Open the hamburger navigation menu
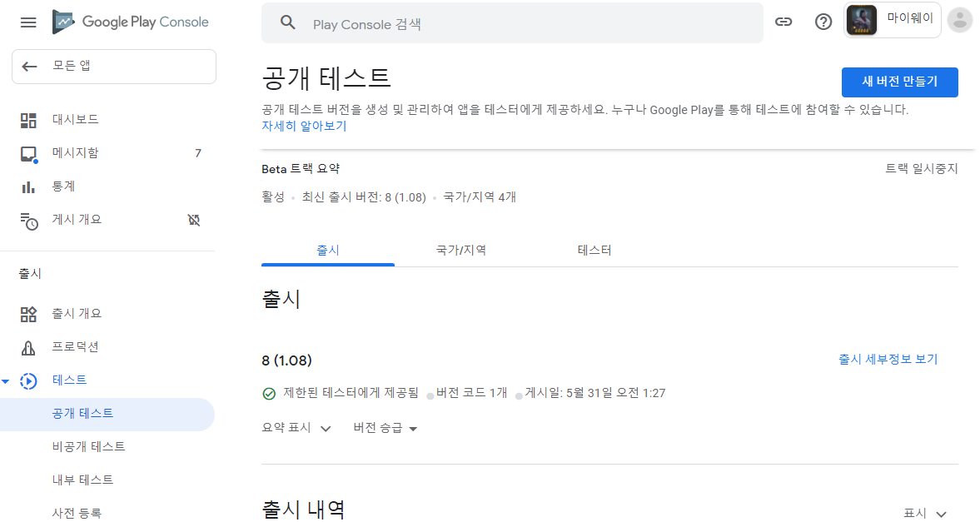Viewport: 980px width, 532px height. (27, 22)
